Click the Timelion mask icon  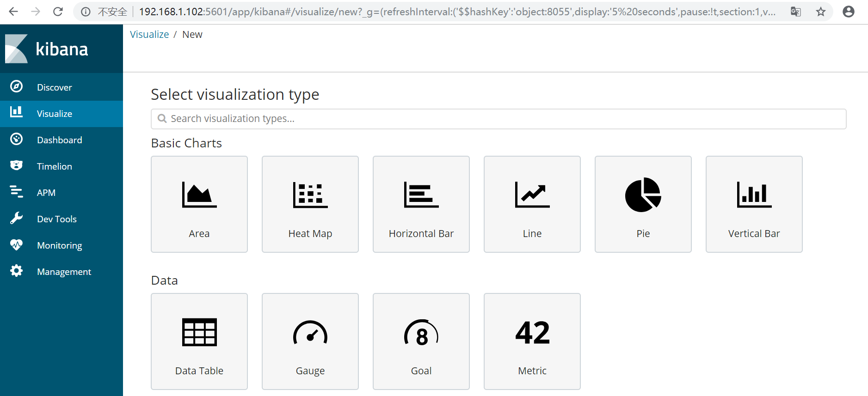[x=16, y=165]
